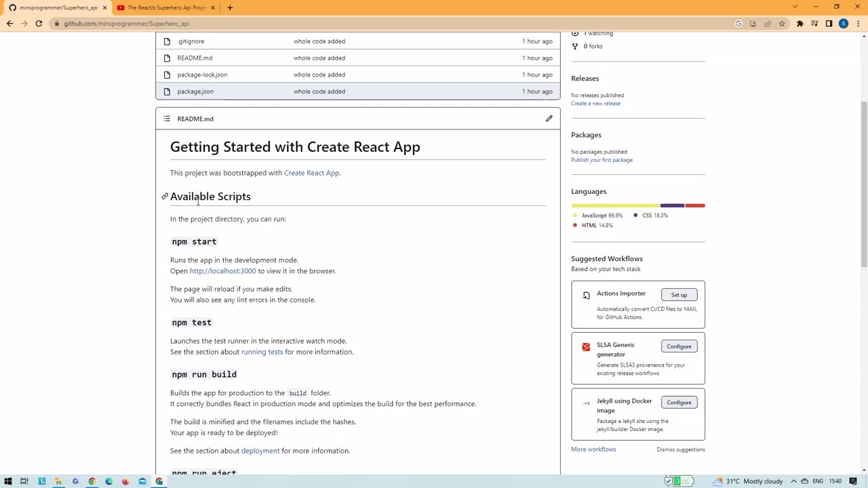The image size is (868, 488).
Task: Click the red HTML segment of language bar
Action: pyautogui.click(x=695, y=205)
